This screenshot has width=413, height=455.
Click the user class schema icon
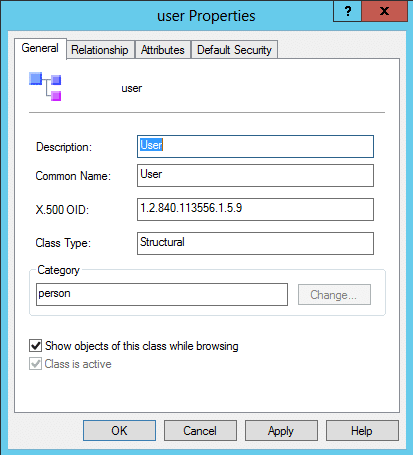coord(45,86)
